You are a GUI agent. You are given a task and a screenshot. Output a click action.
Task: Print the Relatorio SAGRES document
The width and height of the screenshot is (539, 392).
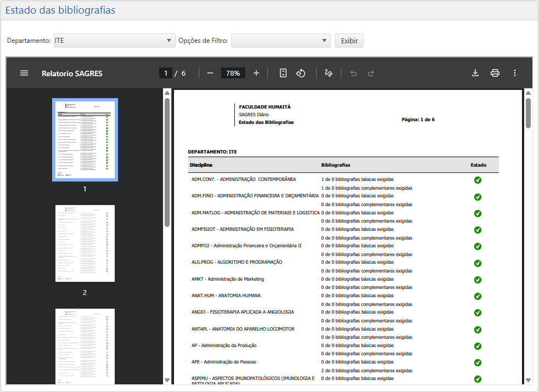[495, 73]
